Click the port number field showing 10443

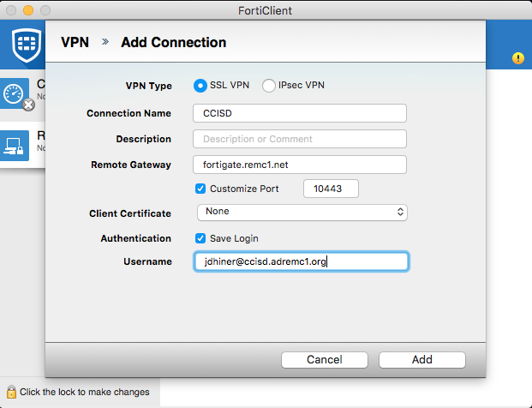[x=331, y=189]
